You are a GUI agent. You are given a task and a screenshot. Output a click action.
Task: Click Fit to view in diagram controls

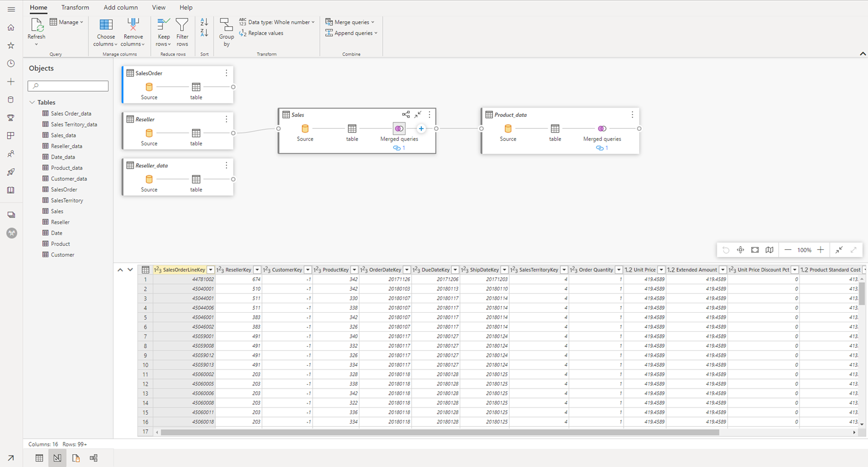[x=754, y=250]
